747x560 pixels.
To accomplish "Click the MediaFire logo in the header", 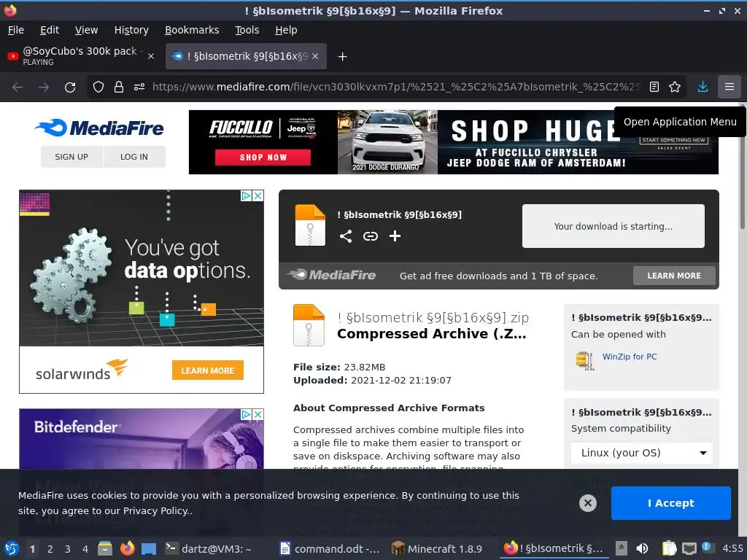I will click(x=99, y=128).
